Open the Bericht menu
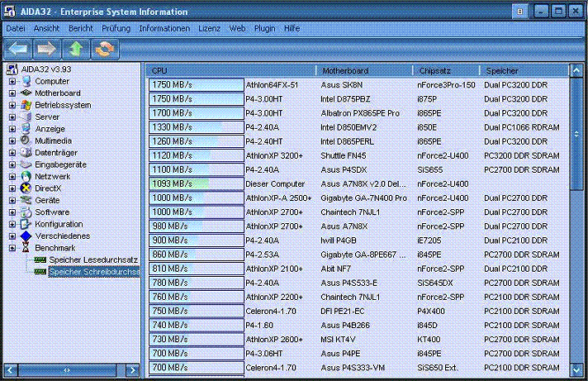The height and width of the screenshot is (381, 588). tap(81, 29)
